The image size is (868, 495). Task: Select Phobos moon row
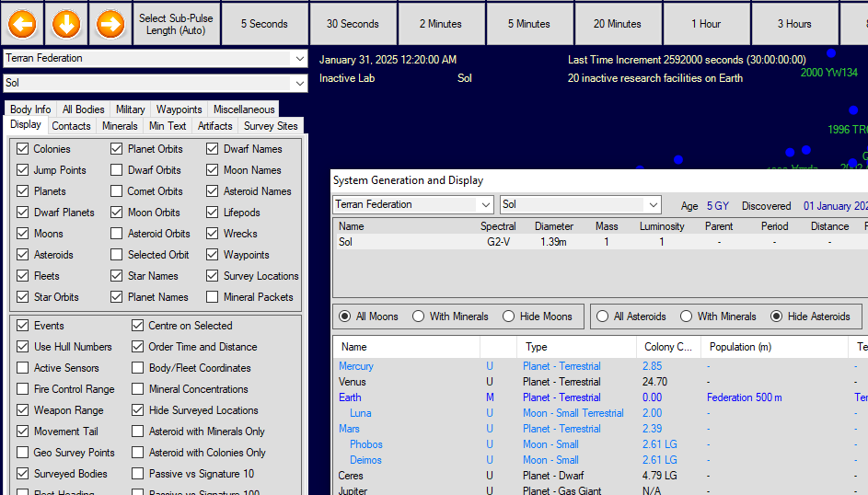pos(600,444)
